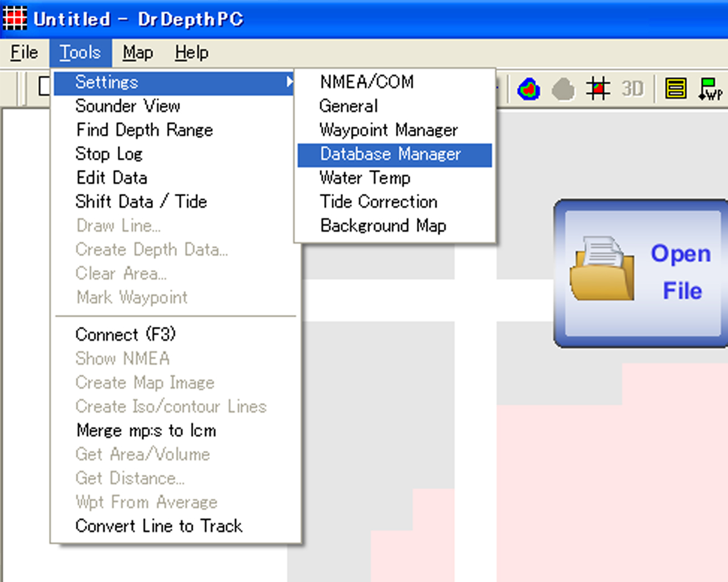The image size is (728, 582).
Task: Click the grid with red square icon
Action: pyautogui.click(x=598, y=89)
